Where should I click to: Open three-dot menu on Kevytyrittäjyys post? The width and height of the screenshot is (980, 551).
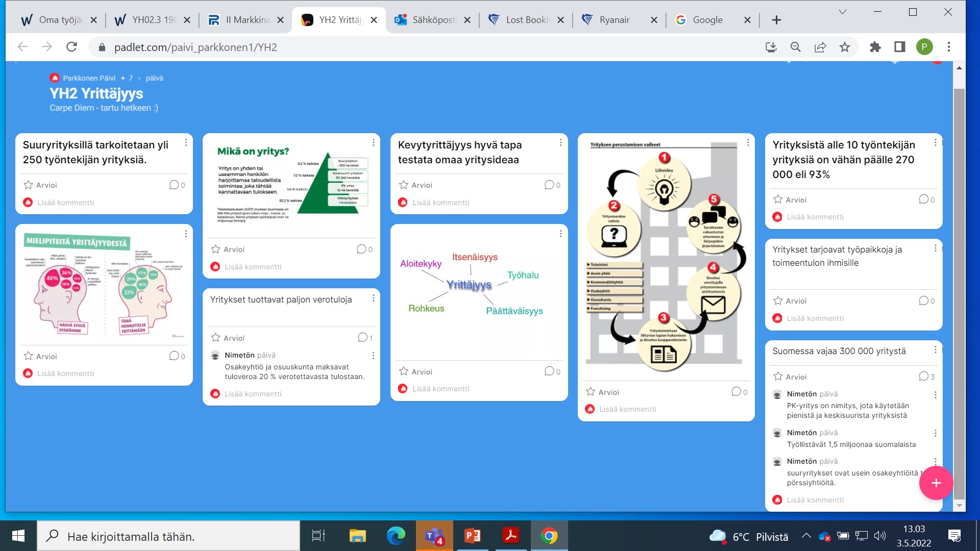560,143
